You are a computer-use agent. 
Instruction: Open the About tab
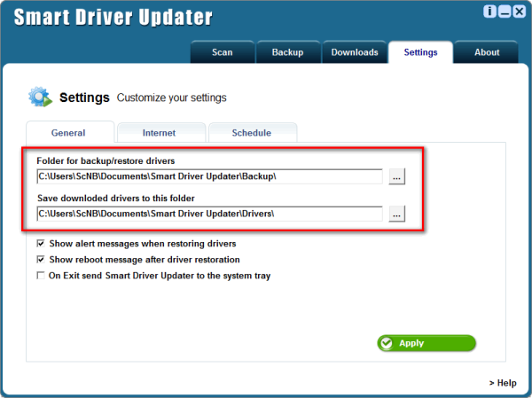coord(487,52)
